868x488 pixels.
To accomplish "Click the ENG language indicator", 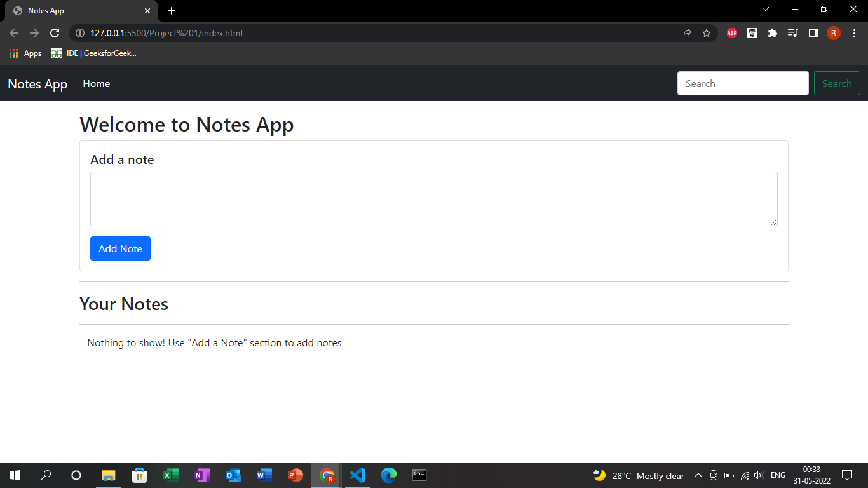I will coord(778,475).
